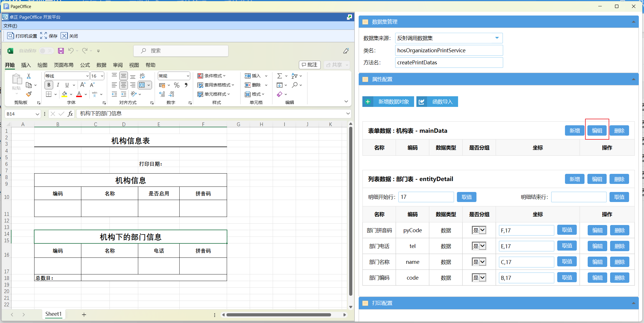644x323 pixels.
Task: Switch to the 页面布局 ribbon tab
Action: coord(64,65)
